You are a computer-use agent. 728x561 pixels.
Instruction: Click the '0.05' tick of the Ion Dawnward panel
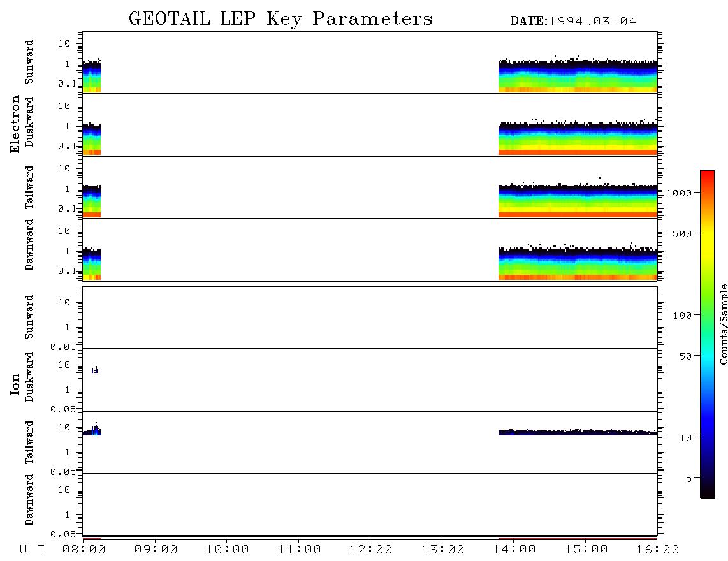62,534
